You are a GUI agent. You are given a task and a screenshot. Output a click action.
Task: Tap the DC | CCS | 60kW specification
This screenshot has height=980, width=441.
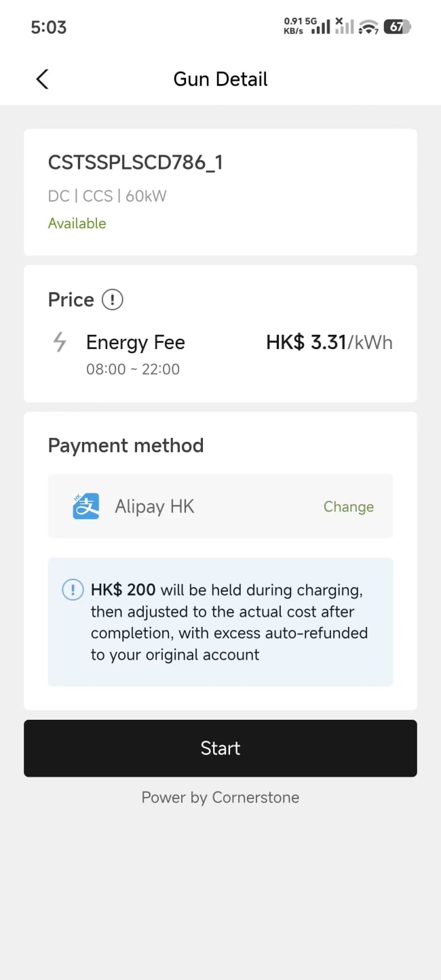point(107,197)
